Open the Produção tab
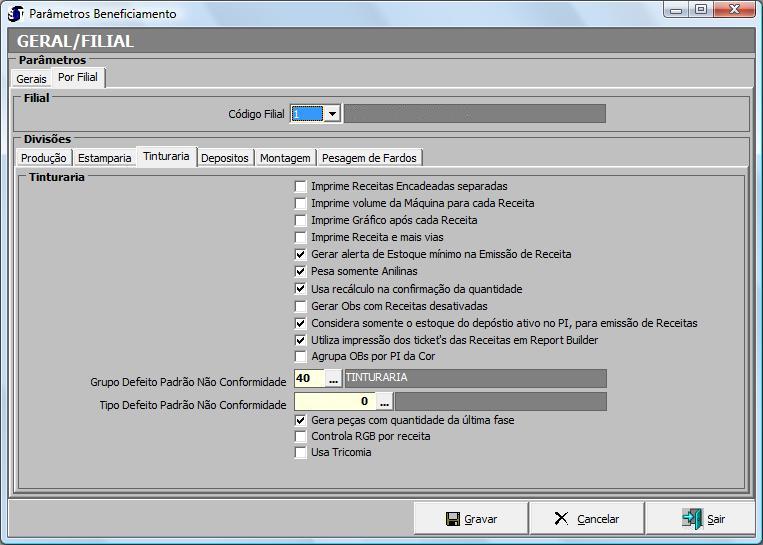 [44, 158]
